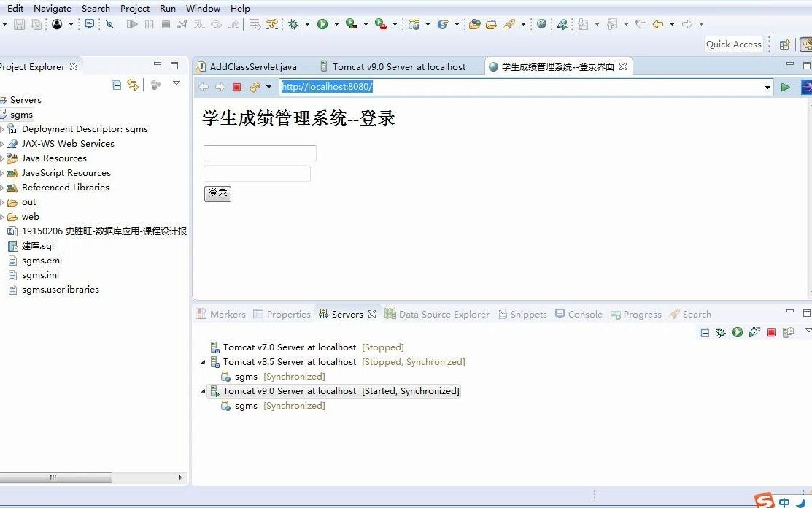Stop the running Tomcat server

(771, 332)
